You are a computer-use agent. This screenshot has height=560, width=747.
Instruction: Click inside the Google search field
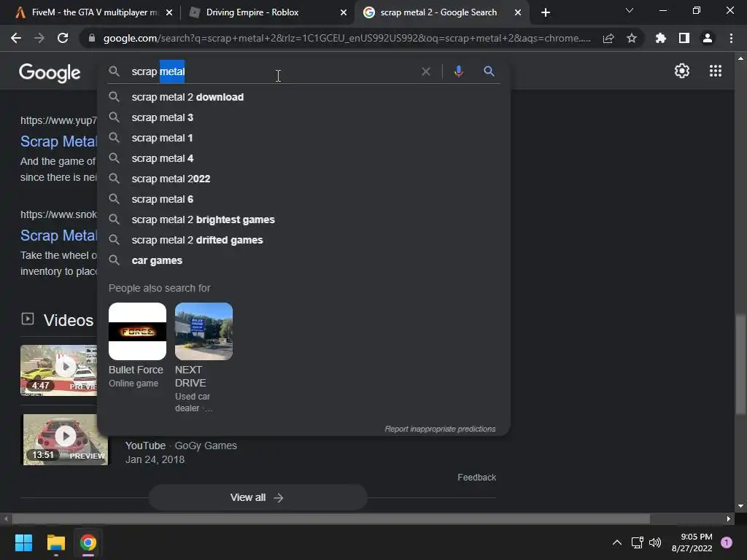tap(274, 71)
